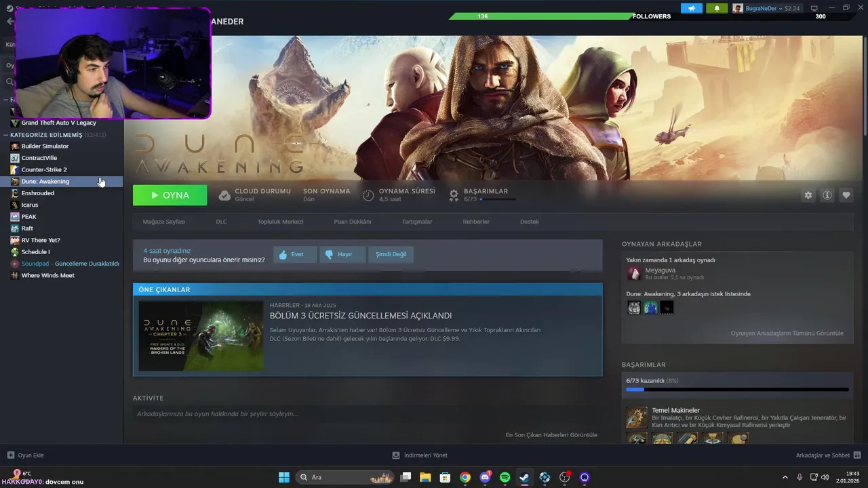Open the Rehberler tab
Viewport: 868px width, 488px height.
pyautogui.click(x=476, y=222)
